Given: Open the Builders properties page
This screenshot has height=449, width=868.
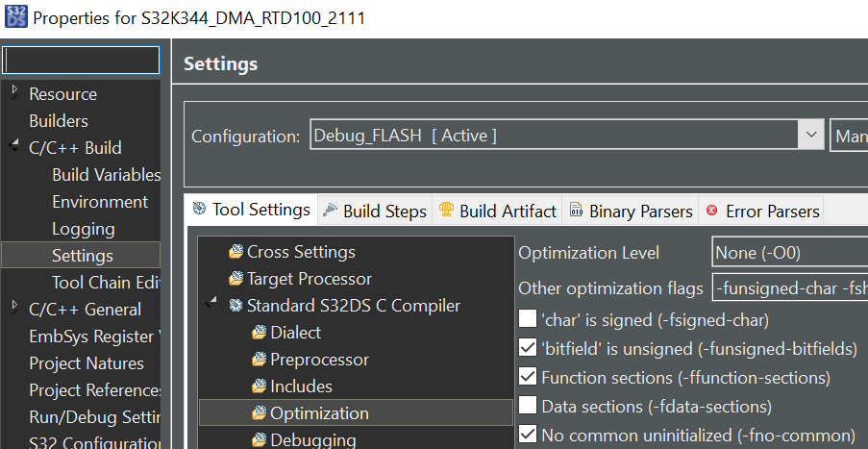Looking at the screenshot, I should pyautogui.click(x=59, y=121).
